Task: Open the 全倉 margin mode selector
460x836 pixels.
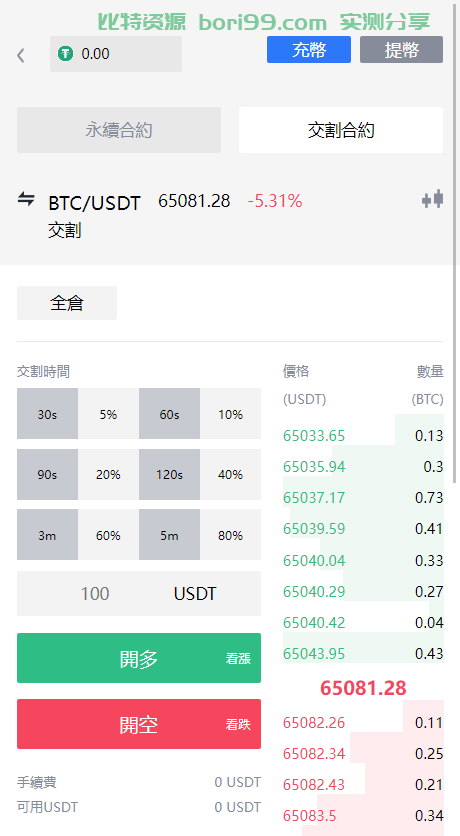Action: 67,303
